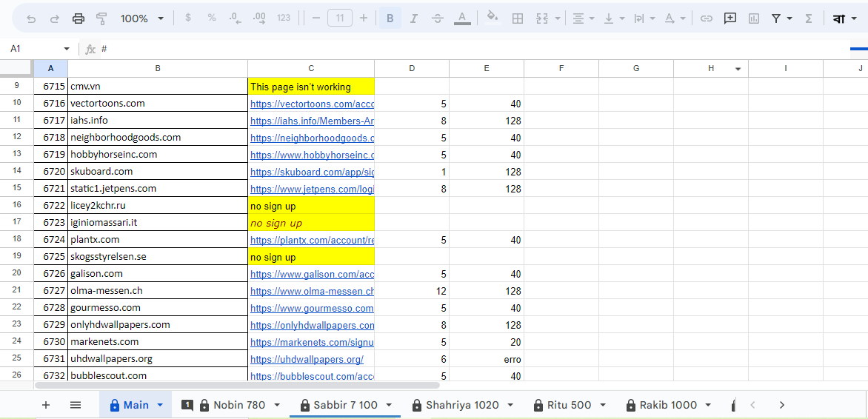Image resolution: width=868 pixels, height=419 pixels.
Task: Increase font size with the plus button
Action: [x=363, y=19]
